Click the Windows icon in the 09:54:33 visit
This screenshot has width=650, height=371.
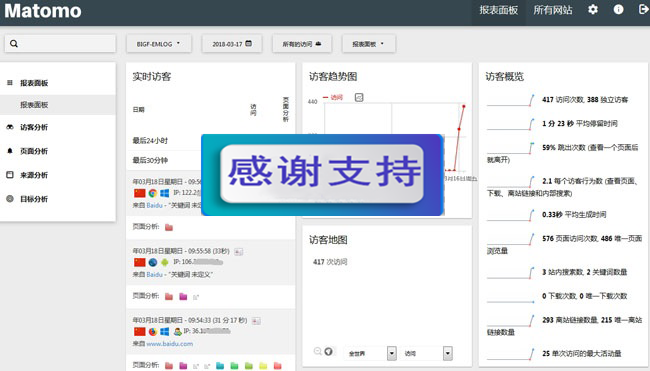[x=165, y=331]
